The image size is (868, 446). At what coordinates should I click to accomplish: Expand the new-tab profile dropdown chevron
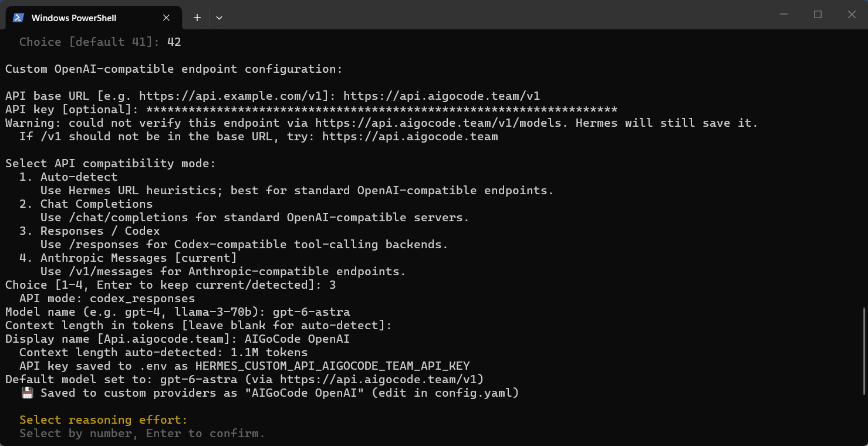[x=219, y=18]
